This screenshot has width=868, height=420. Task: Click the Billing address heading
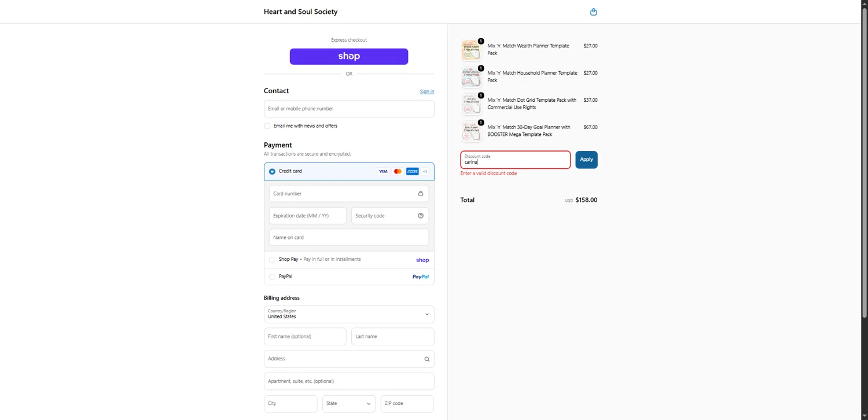282,298
